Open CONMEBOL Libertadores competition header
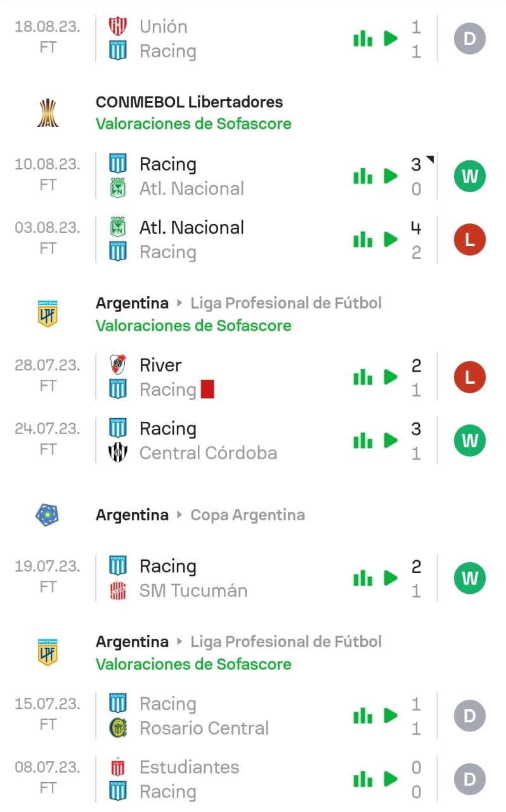Image resolution: width=506 pixels, height=812 pixels. [190, 102]
